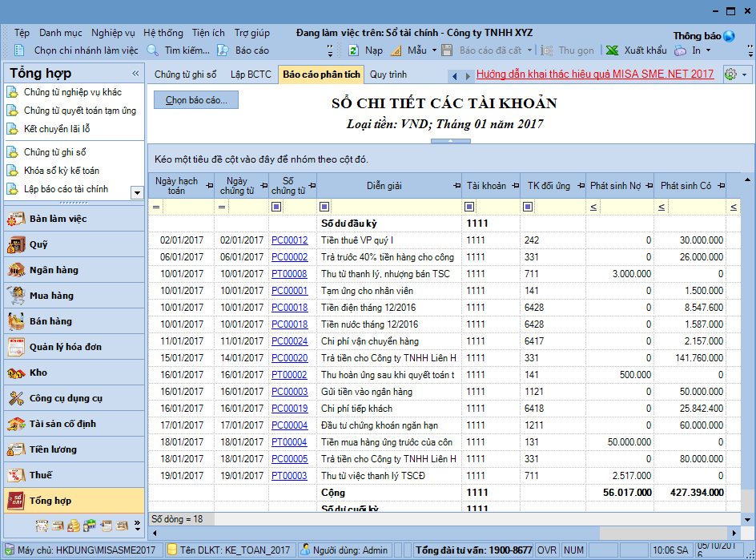Open the Mẫu template dropdown arrow
Viewport: 756px width, 560px height.
pos(434,50)
